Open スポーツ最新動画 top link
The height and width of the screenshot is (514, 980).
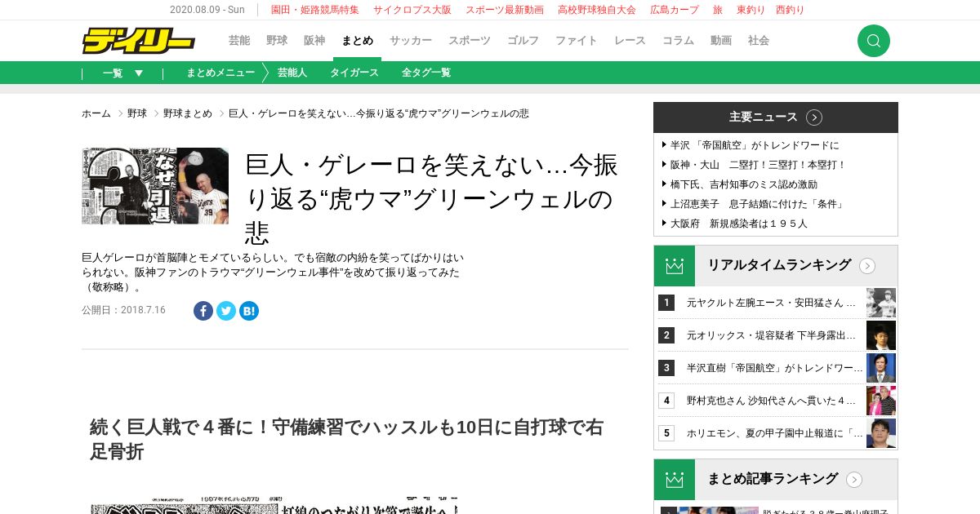505,10
